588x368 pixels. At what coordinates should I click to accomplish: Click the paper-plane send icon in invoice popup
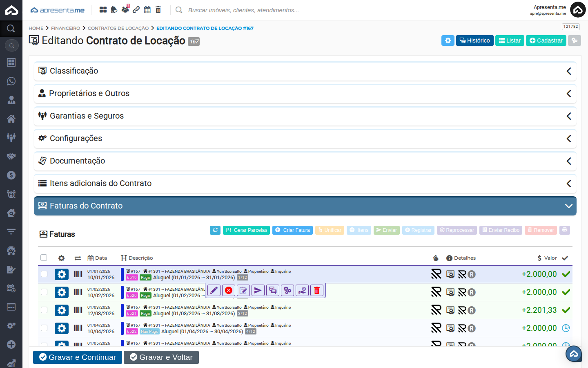(x=258, y=290)
